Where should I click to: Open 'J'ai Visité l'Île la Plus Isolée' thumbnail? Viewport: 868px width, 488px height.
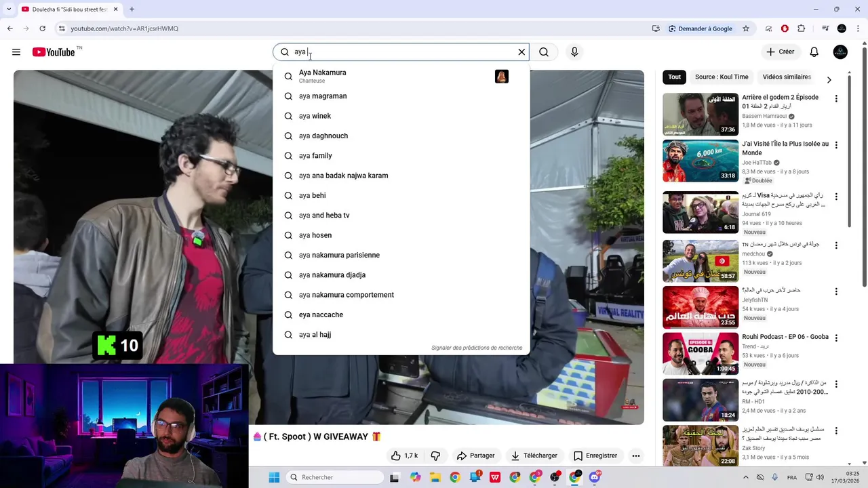point(701,161)
